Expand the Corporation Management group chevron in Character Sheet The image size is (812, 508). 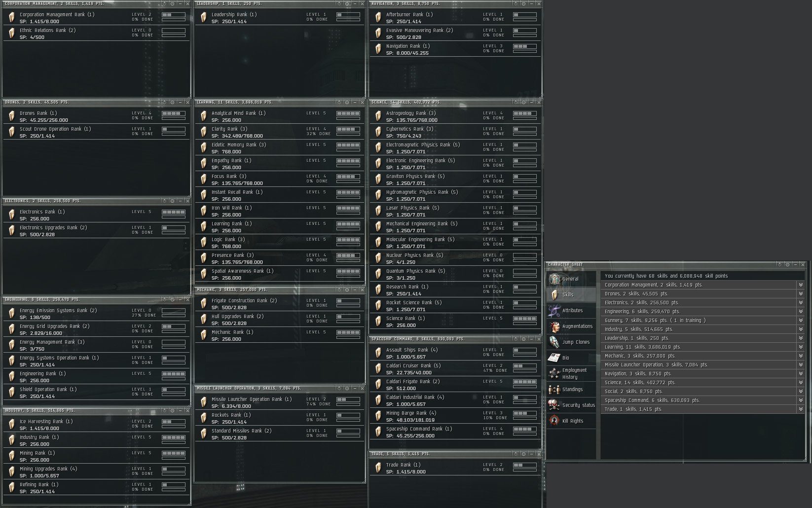coord(801,285)
